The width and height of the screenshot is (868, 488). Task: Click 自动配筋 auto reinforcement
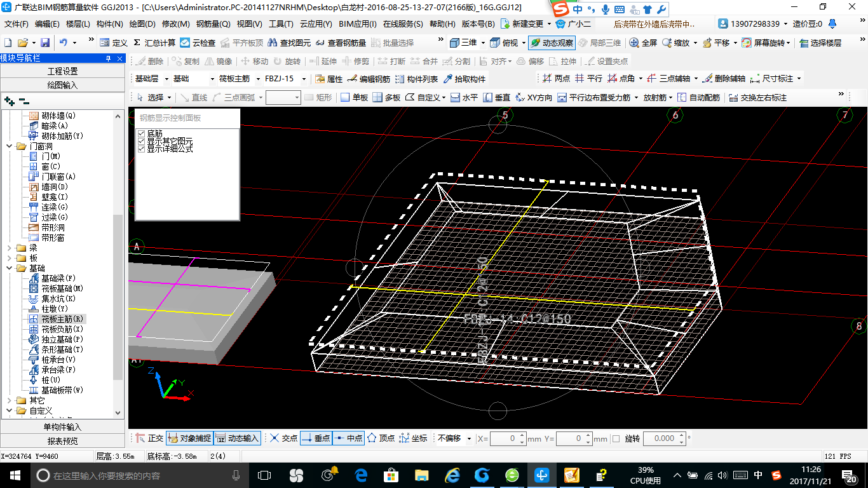[x=698, y=97]
